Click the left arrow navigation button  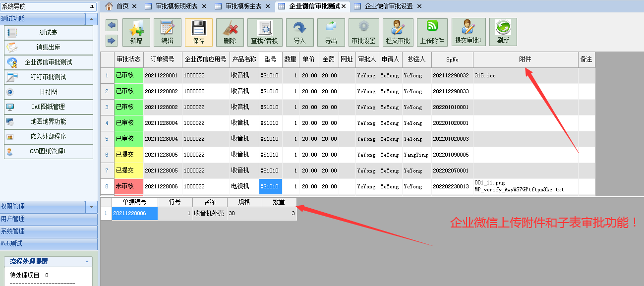click(112, 26)
